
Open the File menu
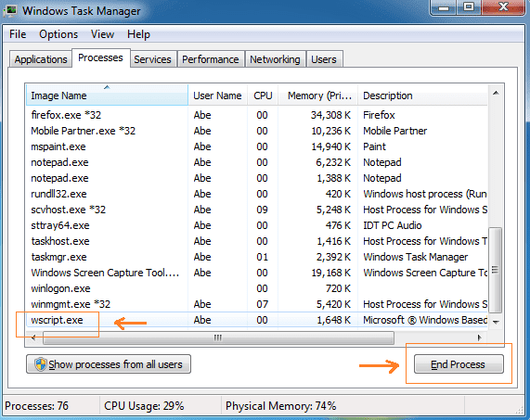(x=18, y=34)
